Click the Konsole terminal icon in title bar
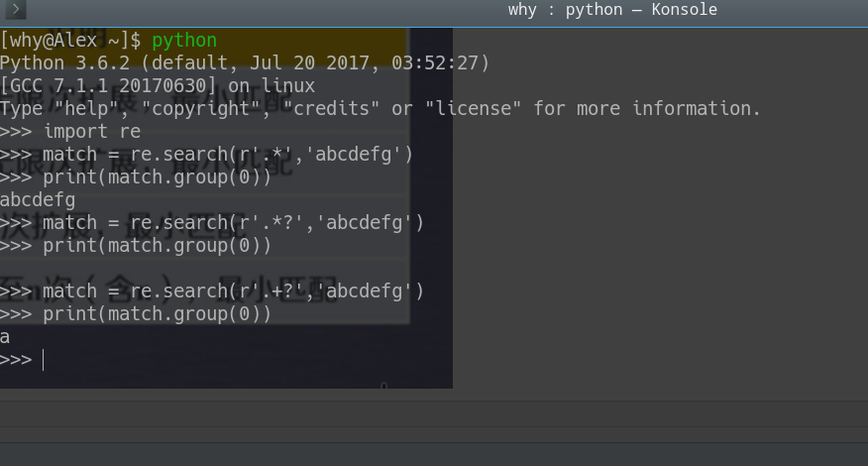Viewport: 868px width, 466px height. click(x=16, y=10)
